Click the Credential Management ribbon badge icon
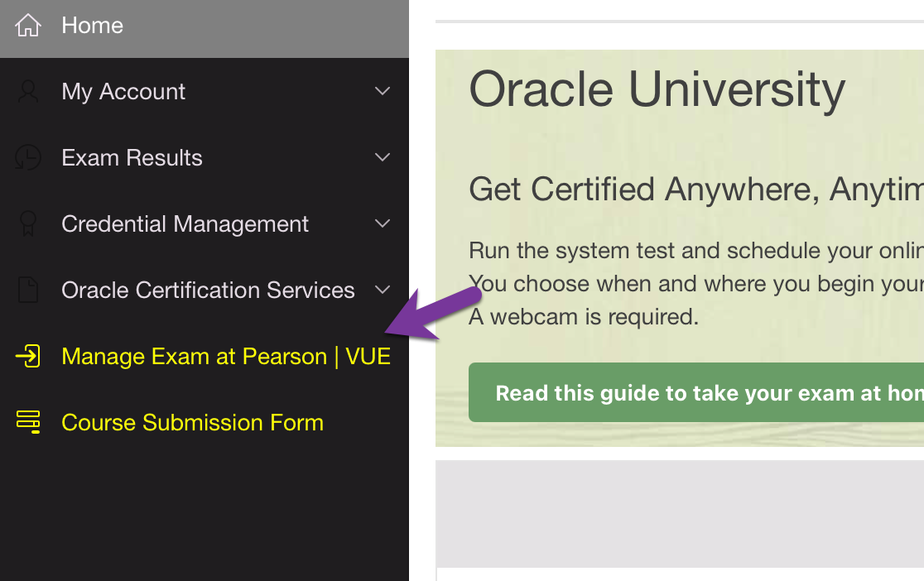 (x=28, y=223)
